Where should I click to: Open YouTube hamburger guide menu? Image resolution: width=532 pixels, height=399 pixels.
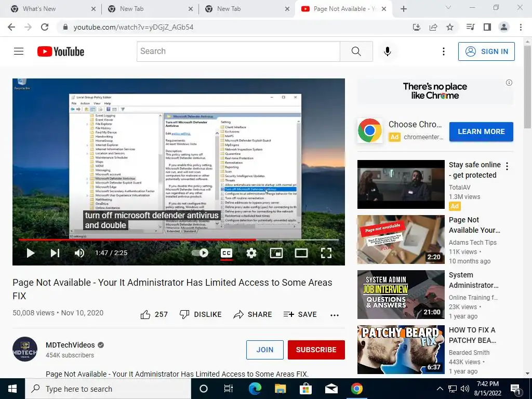coord(19,51)
